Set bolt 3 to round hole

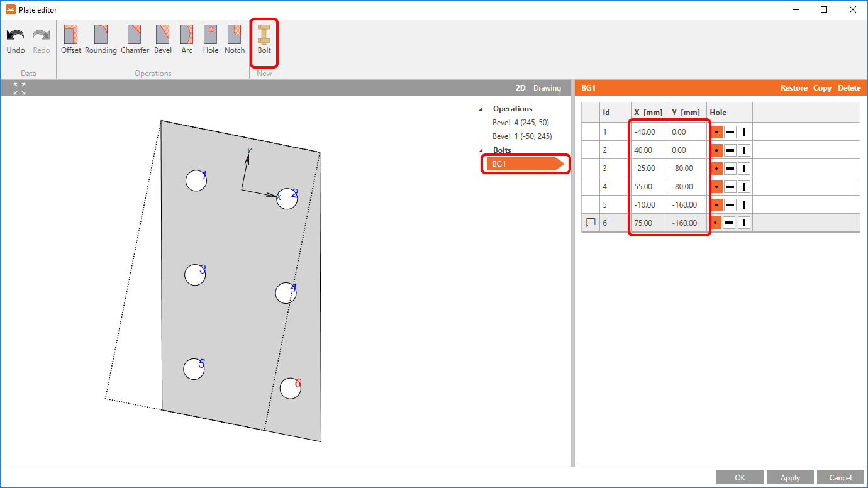[x=716, y=169]
